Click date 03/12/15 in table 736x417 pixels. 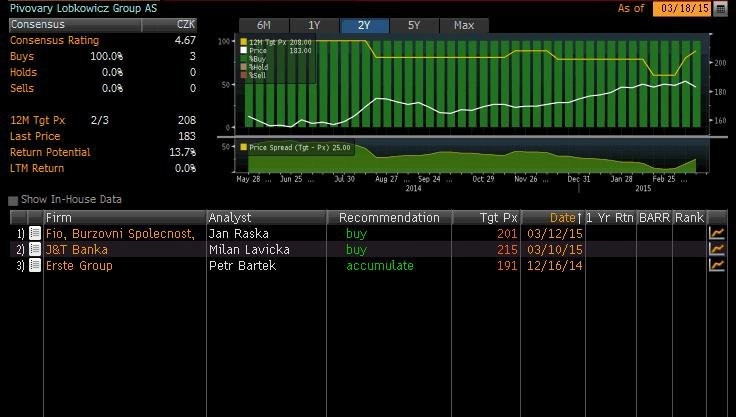(554, 233)
